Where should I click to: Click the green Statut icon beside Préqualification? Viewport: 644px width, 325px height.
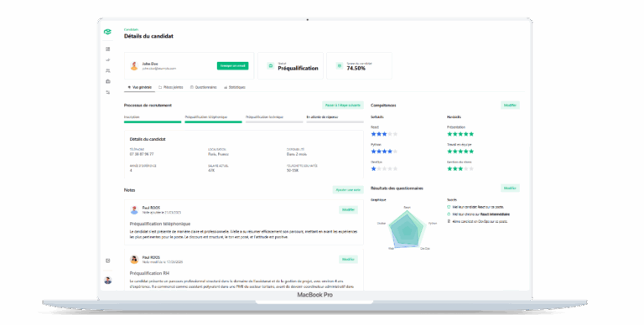(270, 65)
